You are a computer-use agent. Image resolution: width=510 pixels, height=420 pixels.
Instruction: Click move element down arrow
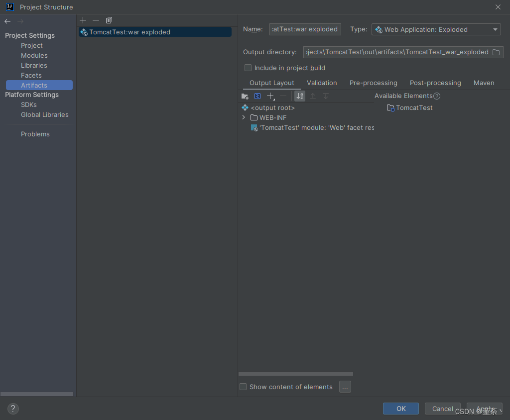tap(326, 96)
